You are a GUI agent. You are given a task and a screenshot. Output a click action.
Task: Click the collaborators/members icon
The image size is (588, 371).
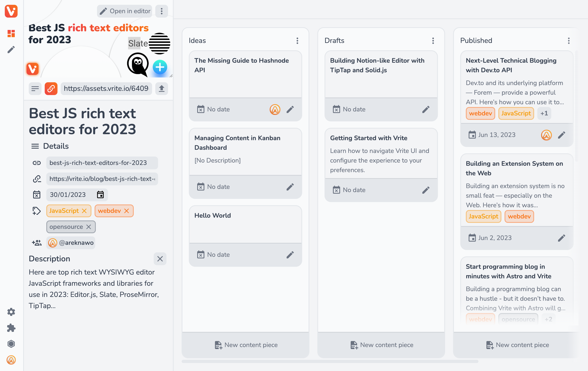tap(36, 243)
